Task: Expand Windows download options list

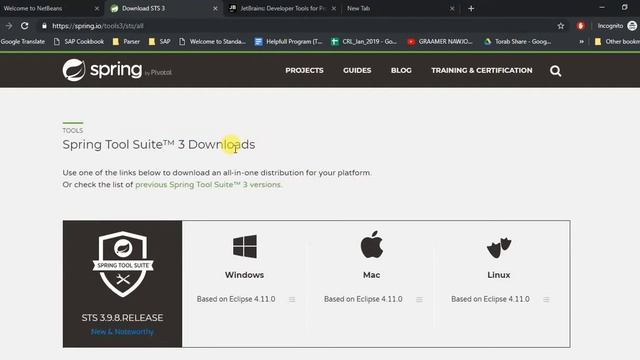Action: point(292,300)
